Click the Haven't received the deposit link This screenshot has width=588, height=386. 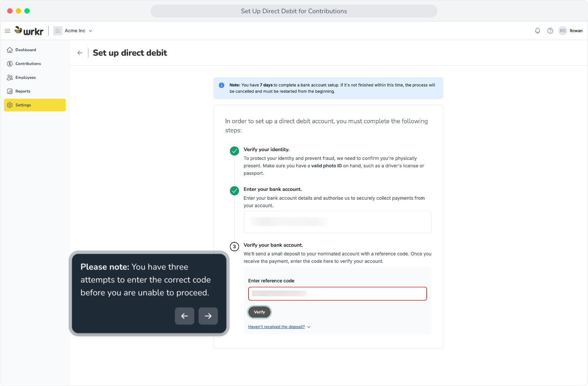(276, 327)
